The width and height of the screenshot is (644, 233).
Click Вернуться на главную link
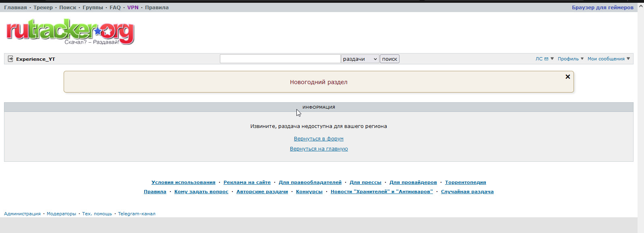tap(319, 148)
